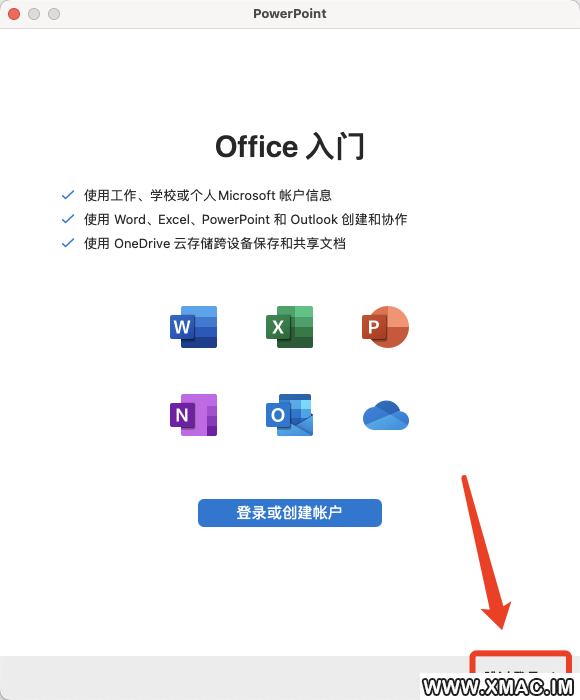Click checkmark beside Microsoft 帐户信息 line
Image resolution: width=580 pixels, height=700 pixels.
[x=68, y=195]
